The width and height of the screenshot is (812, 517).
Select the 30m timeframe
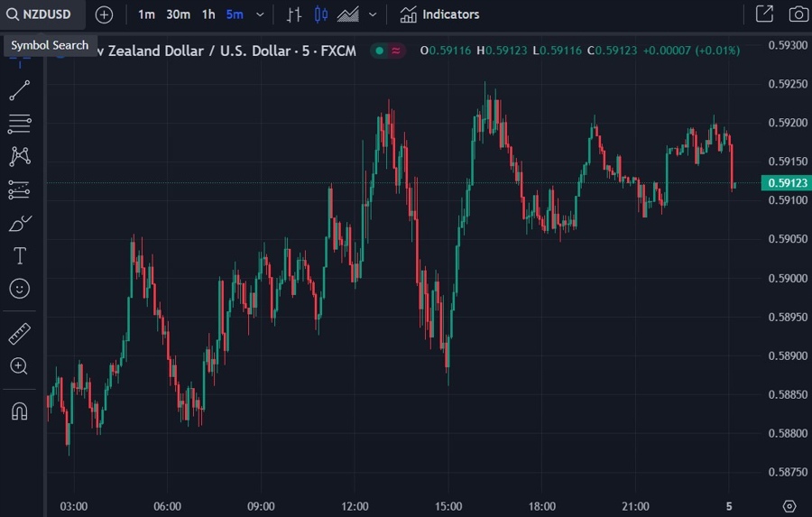(178, 14)
